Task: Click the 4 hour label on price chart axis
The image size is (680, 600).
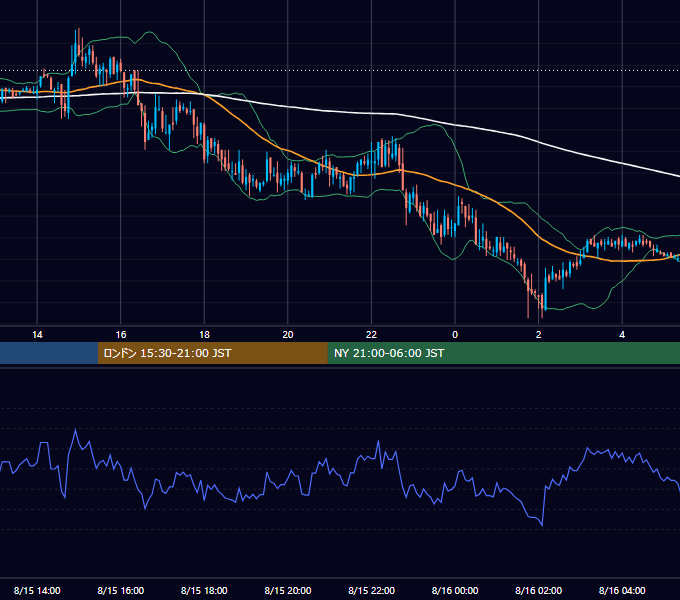Action: pyautogui.click(x=622, y=335)
